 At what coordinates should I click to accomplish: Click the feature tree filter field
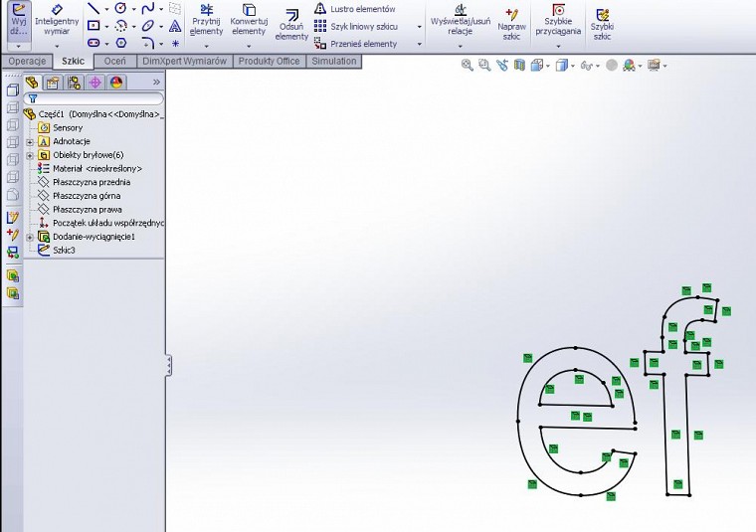pyautogui.click(x=94, y=98)
